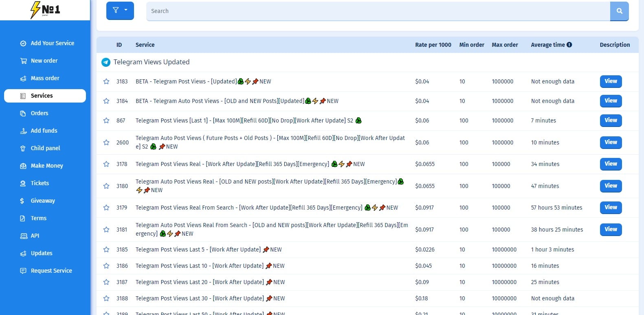View description for service 3184
Image resolution: width=644 pixels, height=315 pixels.
[x=610, y=101]
